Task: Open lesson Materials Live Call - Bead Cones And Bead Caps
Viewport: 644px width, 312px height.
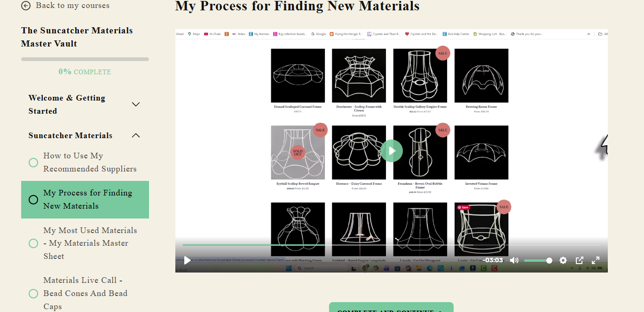Action: (86, 293)
